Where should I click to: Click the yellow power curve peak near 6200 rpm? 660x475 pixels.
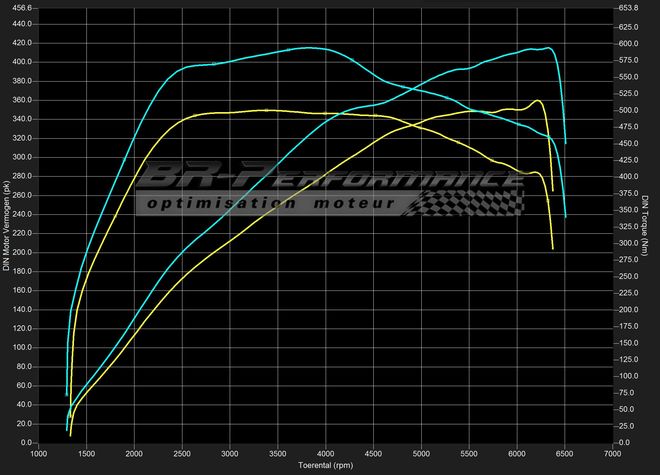[x=539, y=101]
